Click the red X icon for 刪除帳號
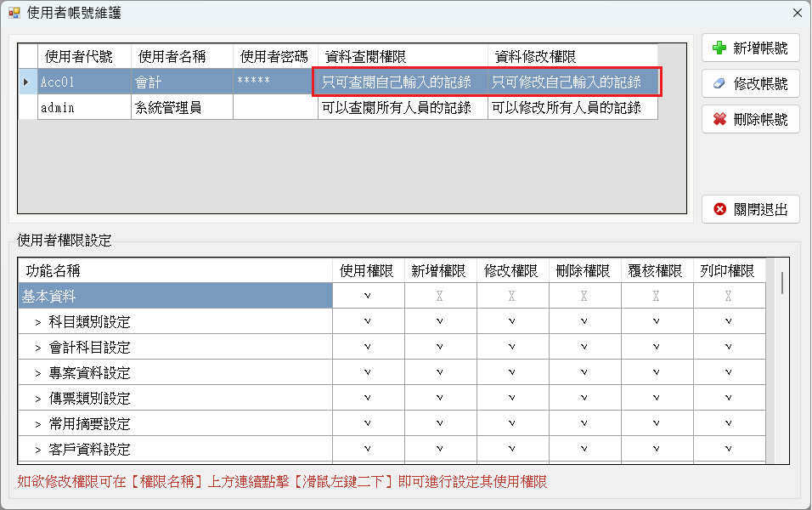Screen dimensions: 812x510 point(719,119)
